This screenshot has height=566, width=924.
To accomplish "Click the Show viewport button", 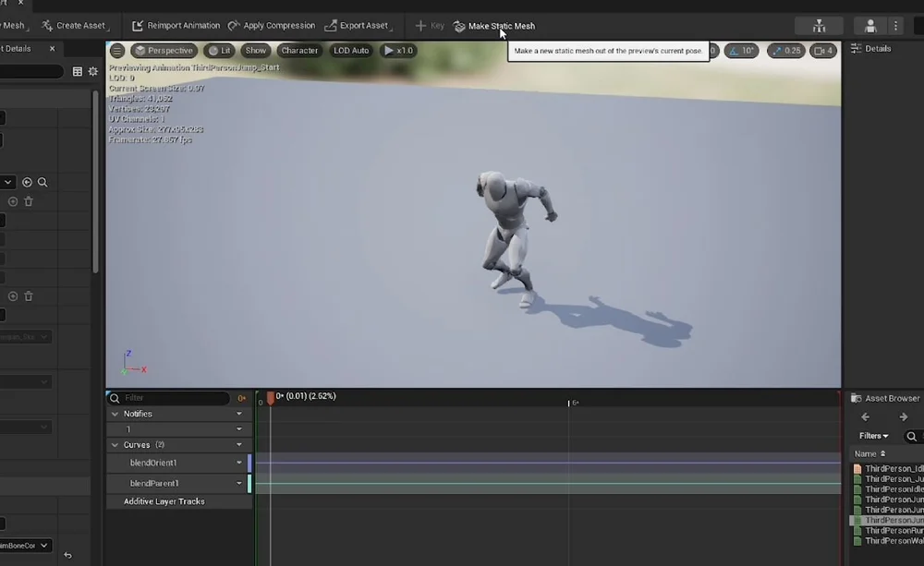I will pyautogui.click(x=255, y=51).
